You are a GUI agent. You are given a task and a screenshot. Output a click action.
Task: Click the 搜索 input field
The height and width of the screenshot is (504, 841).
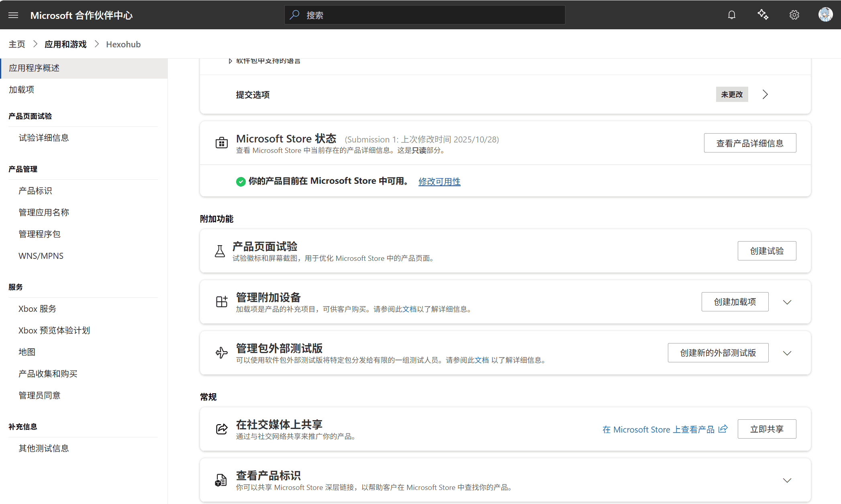425,15
